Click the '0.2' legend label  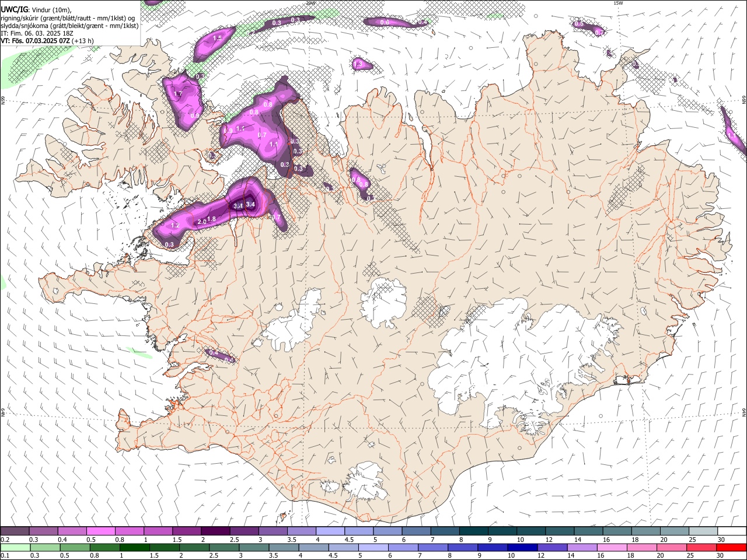6,540
